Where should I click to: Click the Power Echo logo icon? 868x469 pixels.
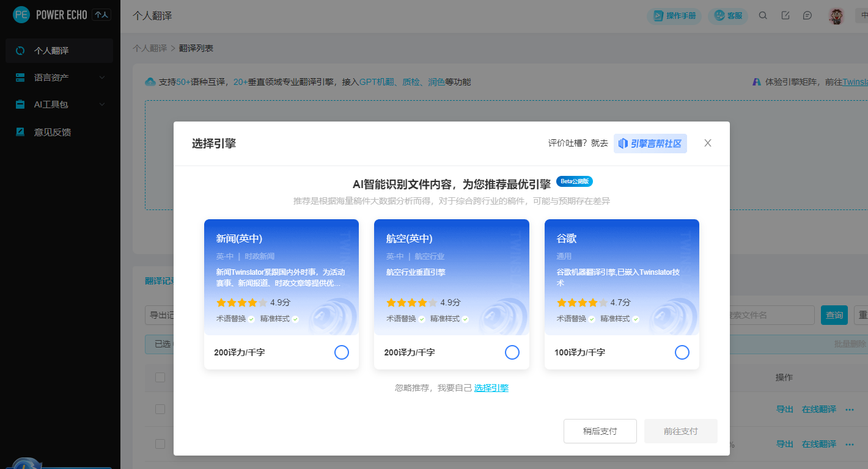pos(21,15)
